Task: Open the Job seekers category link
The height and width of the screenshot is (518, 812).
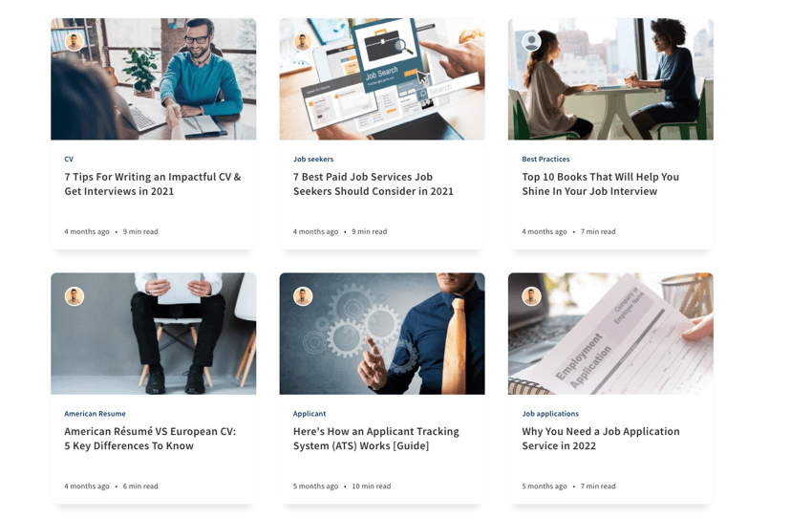Action: pos(313,159)
